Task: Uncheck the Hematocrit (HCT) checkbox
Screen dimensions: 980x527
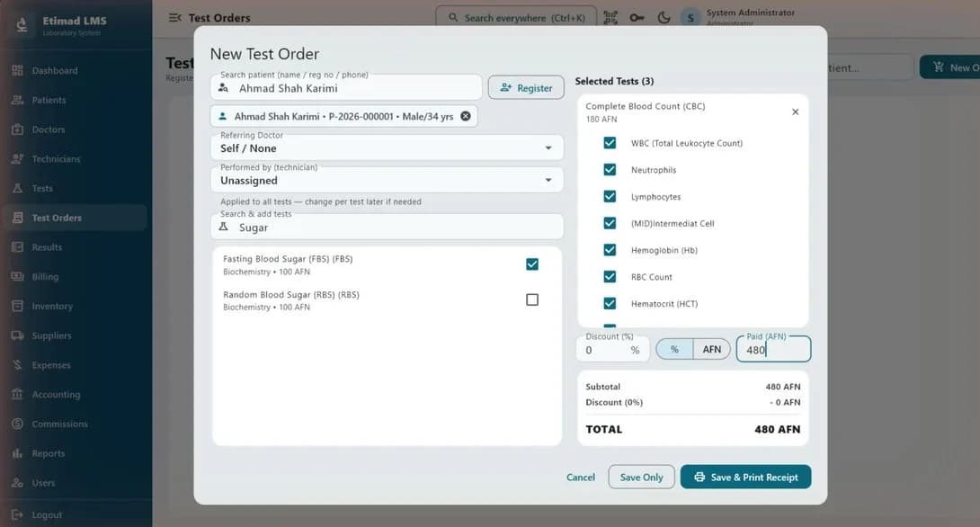Action: pyautogui.click(x=610, y=303)
